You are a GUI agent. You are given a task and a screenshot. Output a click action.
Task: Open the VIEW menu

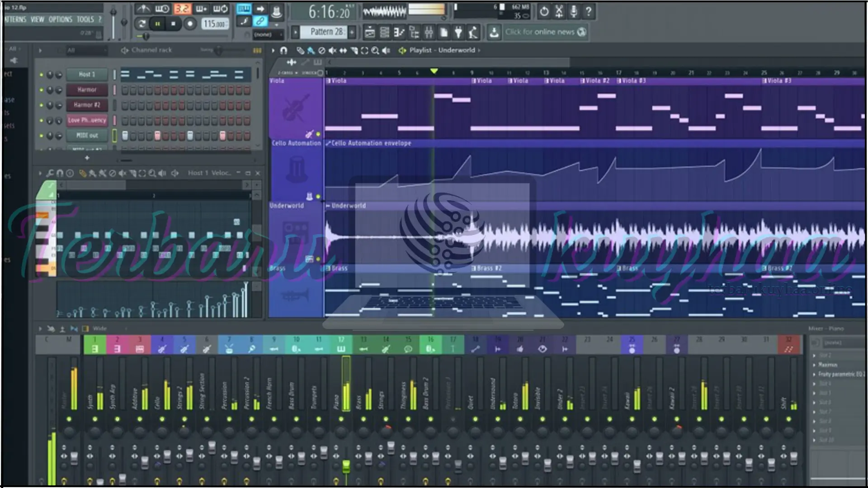pos(37,19)
